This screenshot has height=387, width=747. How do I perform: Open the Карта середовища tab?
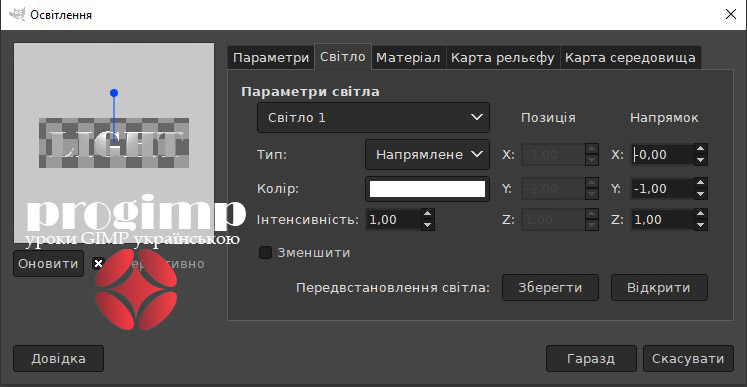click(x=630, y=58)
